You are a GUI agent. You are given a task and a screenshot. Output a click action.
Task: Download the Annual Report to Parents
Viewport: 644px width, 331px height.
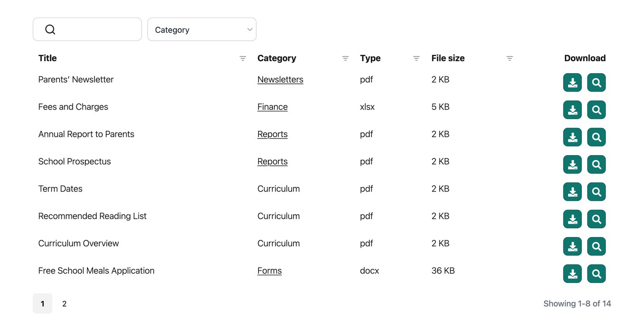(x=572, y=137)
